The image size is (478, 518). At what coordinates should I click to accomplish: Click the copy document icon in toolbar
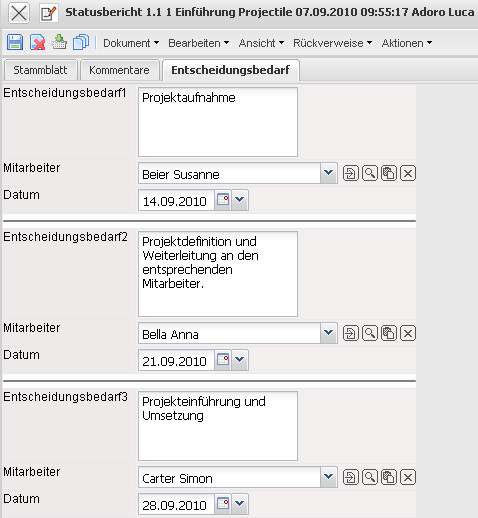(x=81, y=42)
